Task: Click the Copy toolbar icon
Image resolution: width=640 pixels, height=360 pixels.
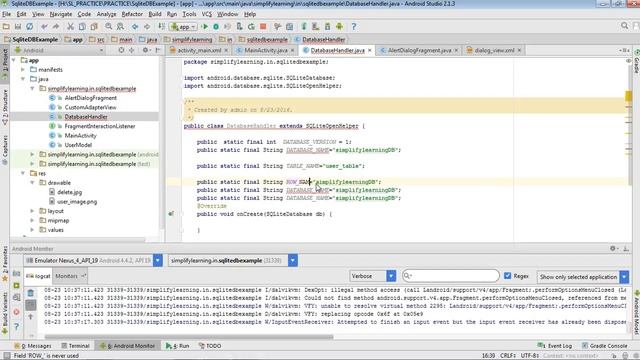Action: coord(82,27)
